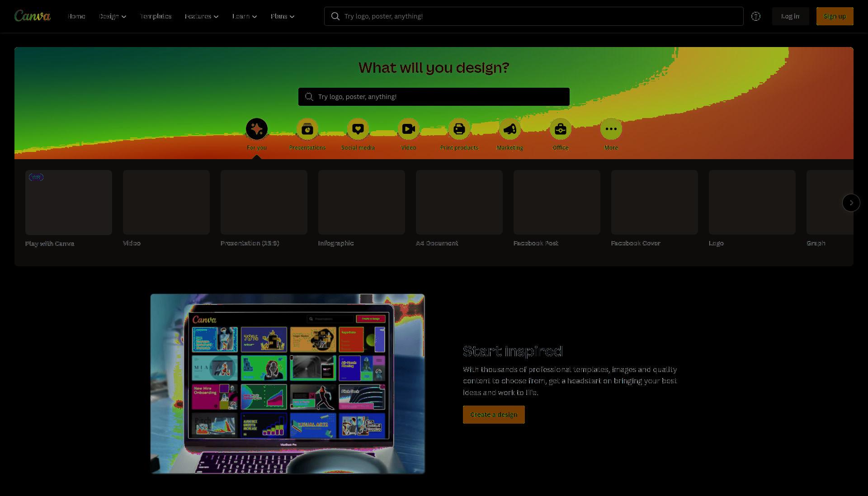This screenshot has width=868, height=496.
Task: Open the Presentation (16:9) card
Action: [264, 202]
